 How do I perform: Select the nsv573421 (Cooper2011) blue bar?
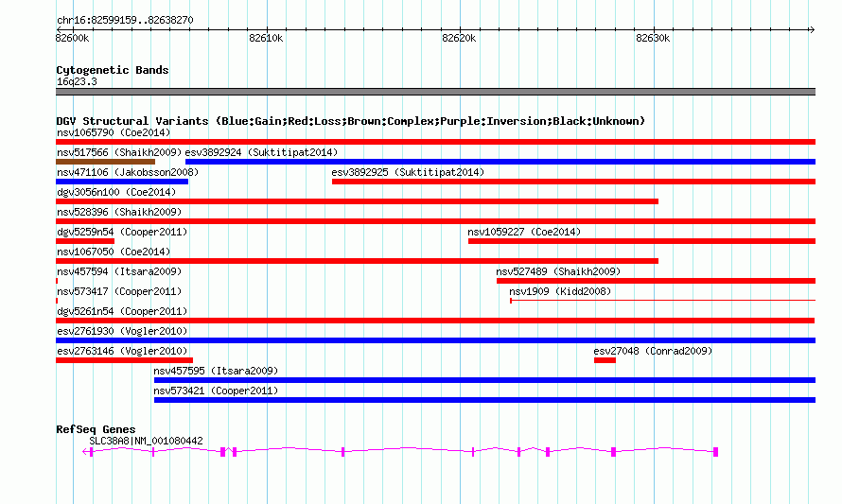(x=484, y=400)
